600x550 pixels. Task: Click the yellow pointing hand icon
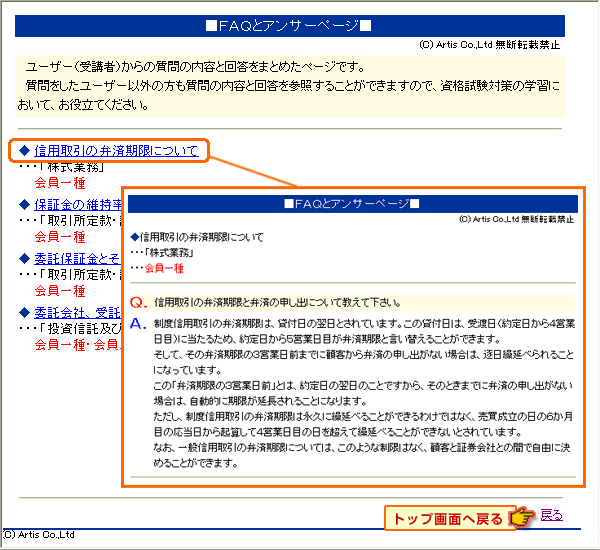click(x=521, y=518)
